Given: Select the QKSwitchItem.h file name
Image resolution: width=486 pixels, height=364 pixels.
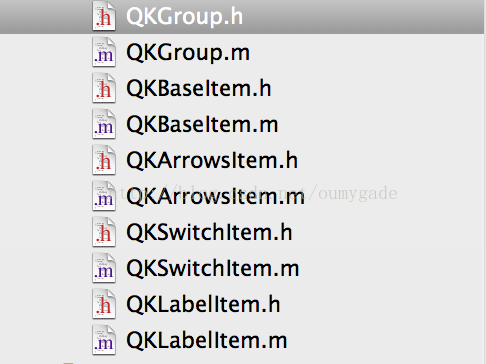Looking at the screenshot, I should [x=209, y=232].
